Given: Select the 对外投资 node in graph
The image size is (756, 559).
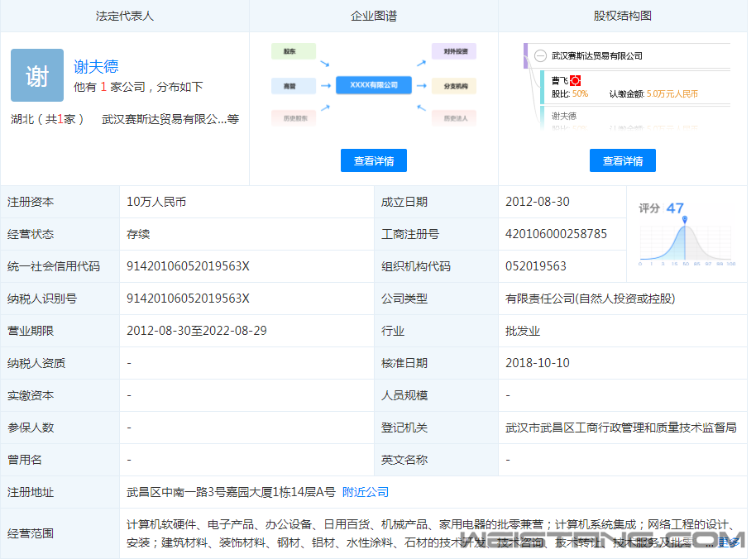Looking at the screenshot, I should click(454, 51).
